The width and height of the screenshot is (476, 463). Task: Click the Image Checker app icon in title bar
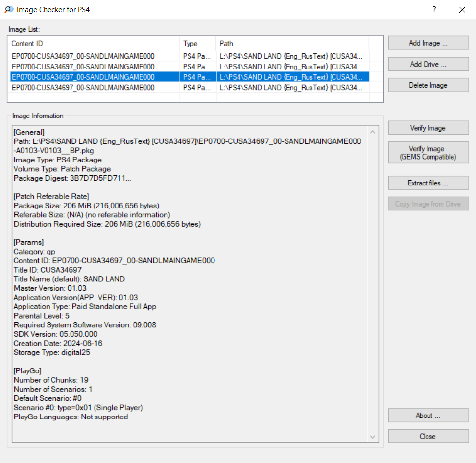point(8,9)
